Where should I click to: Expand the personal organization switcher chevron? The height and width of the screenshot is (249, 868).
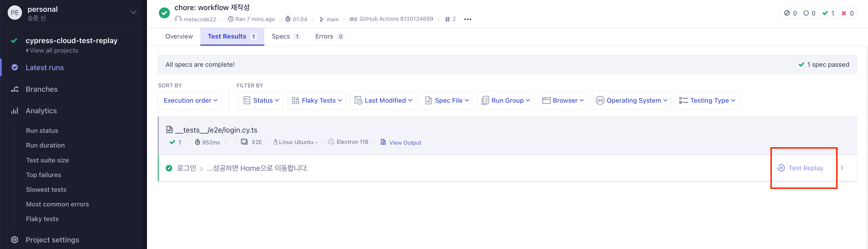tap(133, 12)
